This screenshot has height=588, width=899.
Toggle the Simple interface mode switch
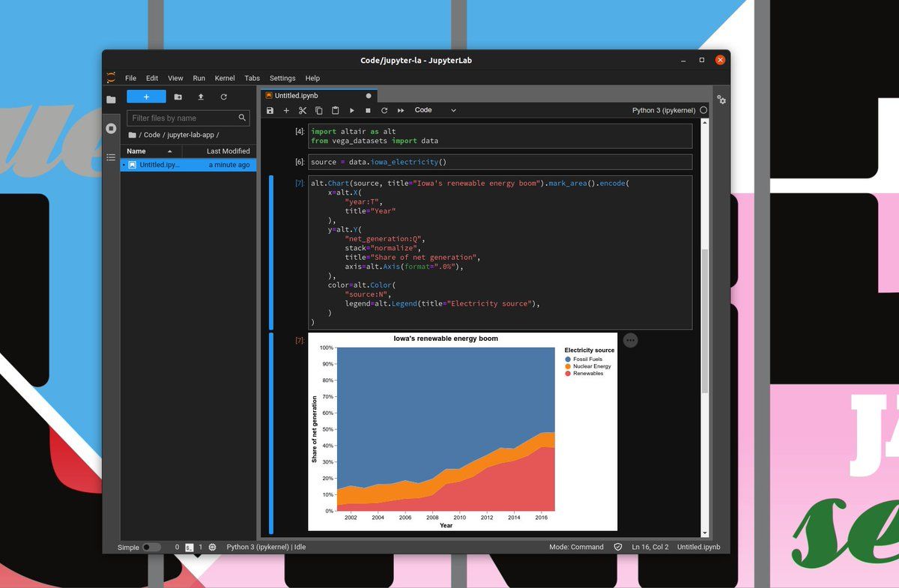coord(151,547)
